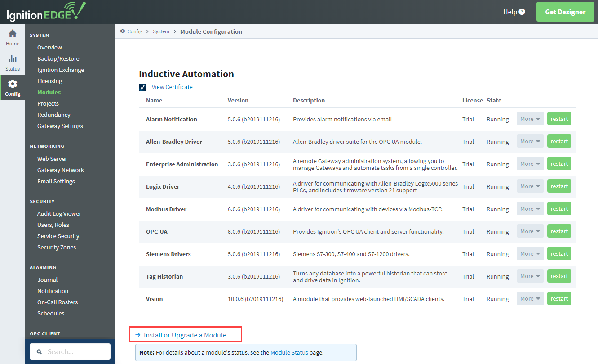
Task: Click the Version column header
Action: [x=238, y=101]
